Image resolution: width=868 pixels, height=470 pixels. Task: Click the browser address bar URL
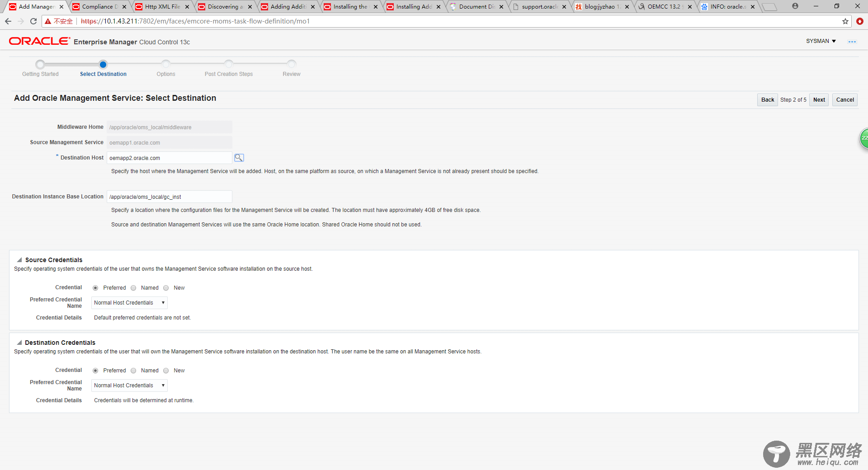point(195,21)
